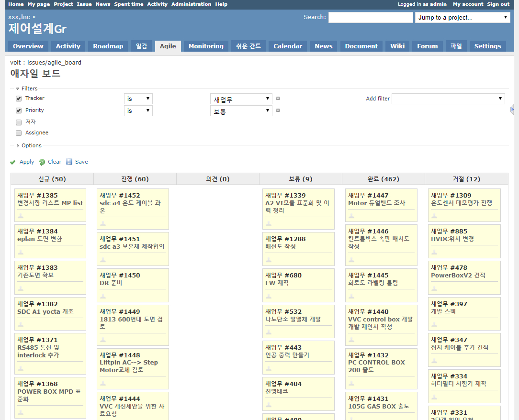Click the Clear filters reload icon
519x420 pixels.
(x=42, y=162)
